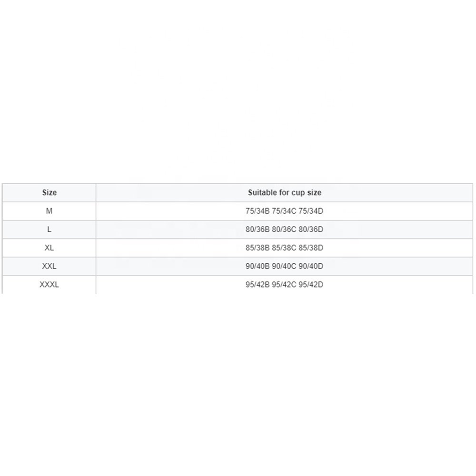Select the XXXL size cell

pyautogui.click(x=49, y=285)
